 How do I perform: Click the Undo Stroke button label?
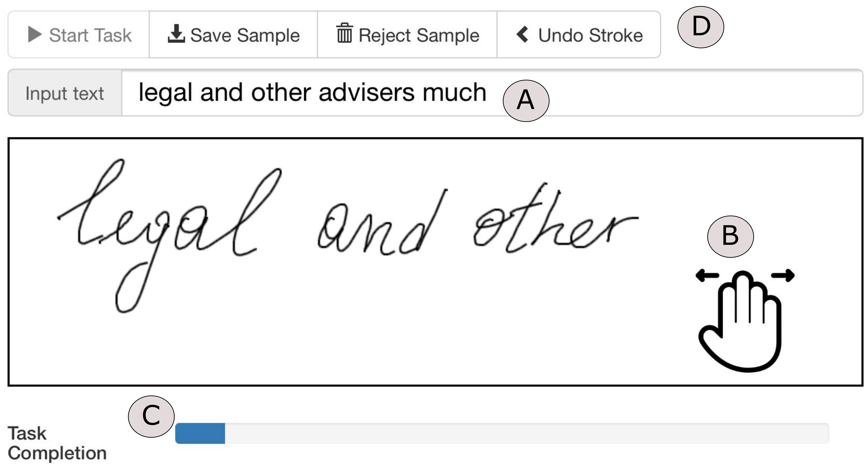click(590, 35)
